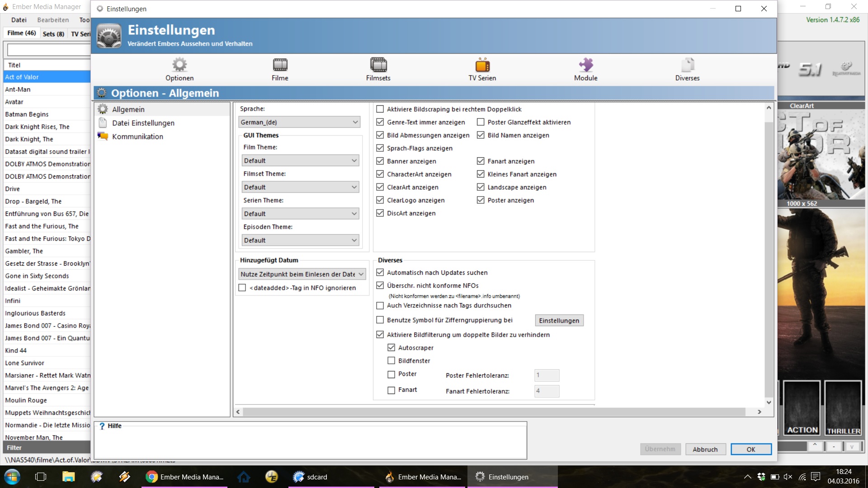Viewport: 868px width, 488px height.
Task: Open the yellow E taskbar app
Action: pyautogui.click(x=272, y=477)
